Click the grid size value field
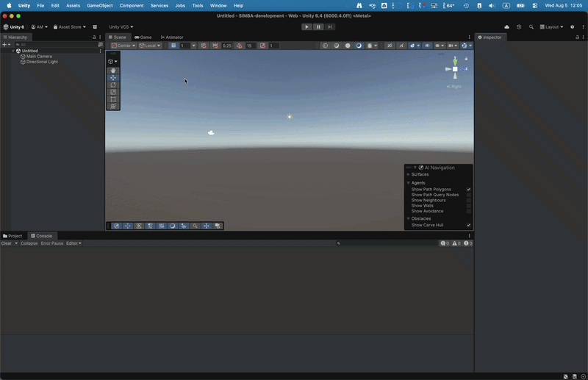The image size is (588, 380). coord(185,46)
